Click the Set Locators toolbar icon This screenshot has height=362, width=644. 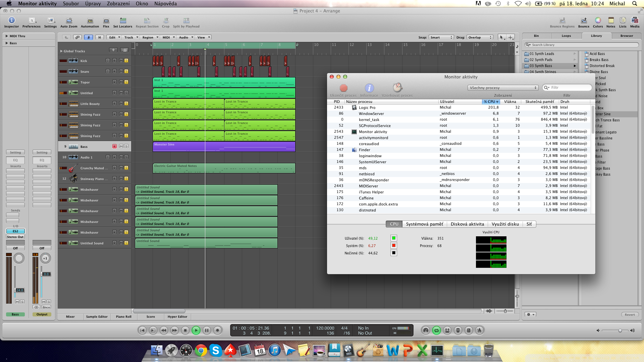tap(123, 21)
